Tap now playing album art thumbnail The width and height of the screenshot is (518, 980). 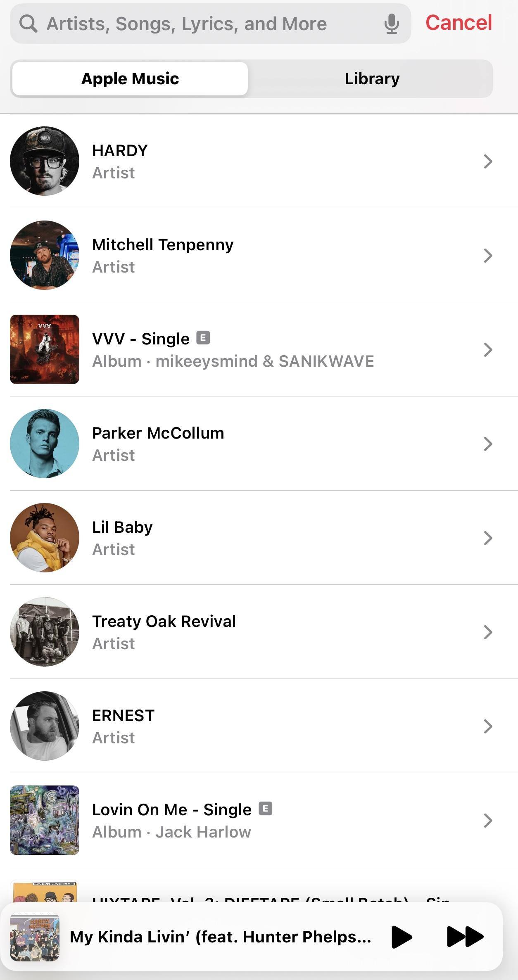[35, 937]
